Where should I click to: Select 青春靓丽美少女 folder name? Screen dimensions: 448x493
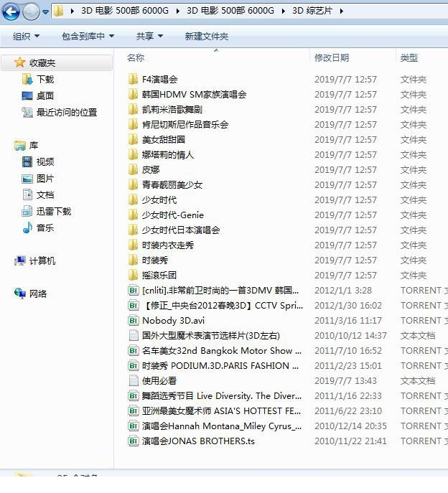tap(172, 185)
